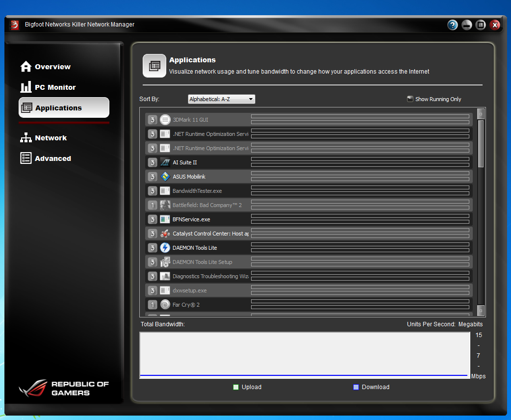The width and height of the screenshot is (511, 420).
Task: Click the Download legend color swatch
Action: pos(356,387)
